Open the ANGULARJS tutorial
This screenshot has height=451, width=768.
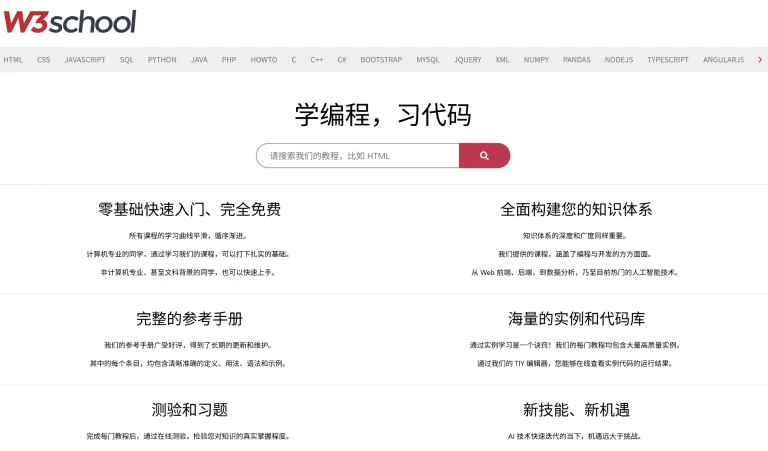tap(724, 60)
